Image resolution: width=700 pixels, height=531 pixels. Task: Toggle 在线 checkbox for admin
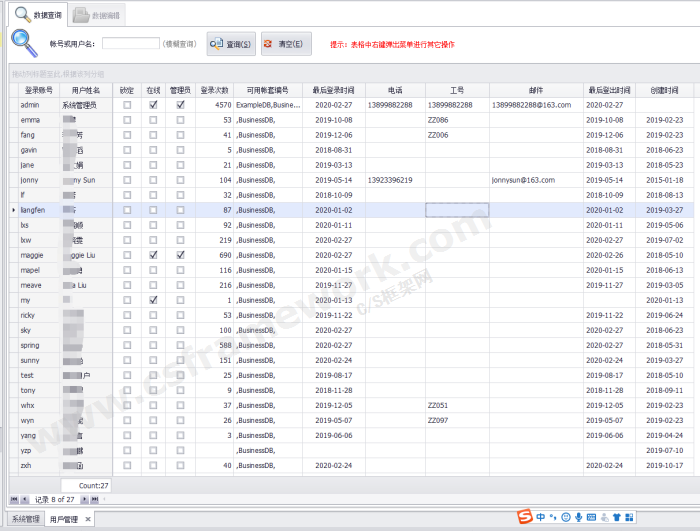[153, 105]
